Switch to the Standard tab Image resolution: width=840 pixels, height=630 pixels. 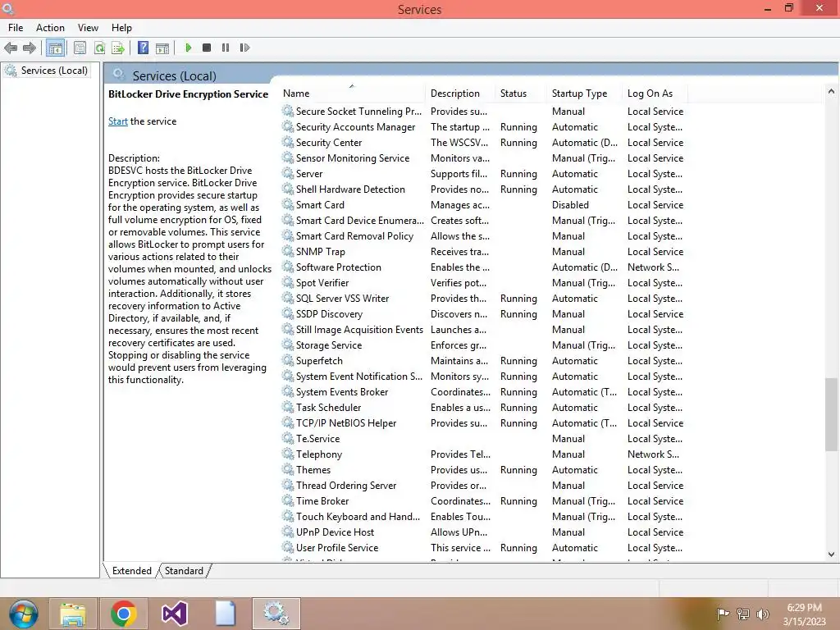pos(184,571)
